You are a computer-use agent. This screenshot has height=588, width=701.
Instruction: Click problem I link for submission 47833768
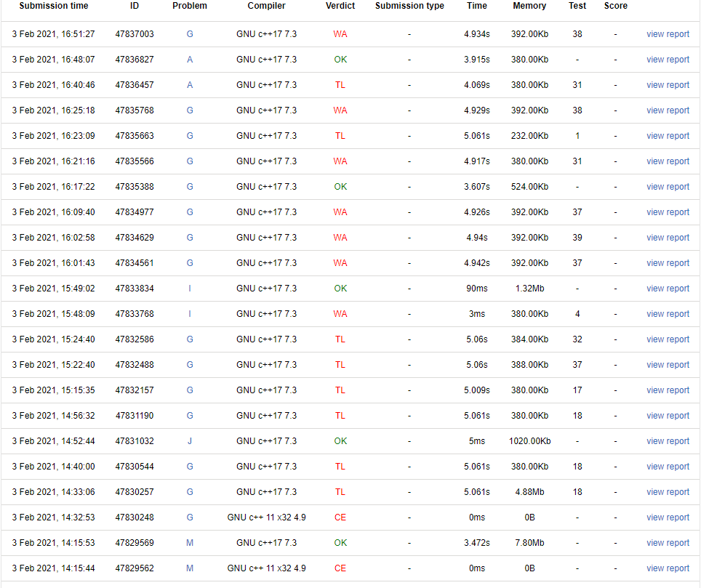tap(190, 314)
